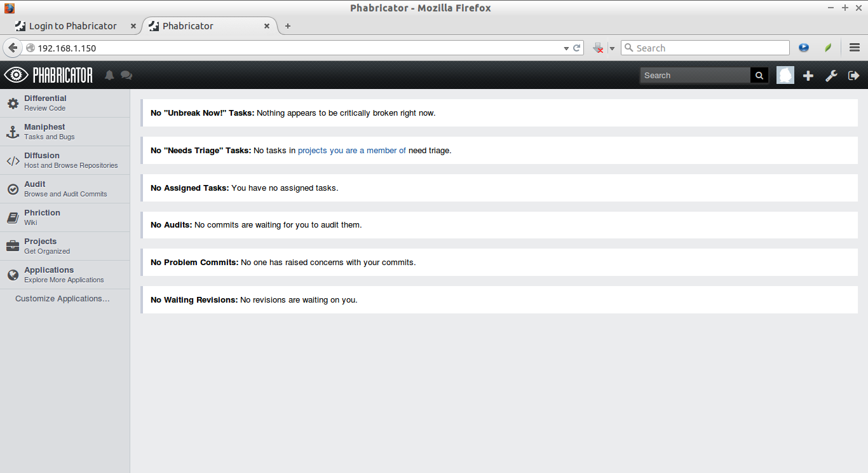Viewport: 868px width, 473px height.
Task: Click 'No "Needs Triage" Tasks:' heading
Action: [x=201, y=151]
